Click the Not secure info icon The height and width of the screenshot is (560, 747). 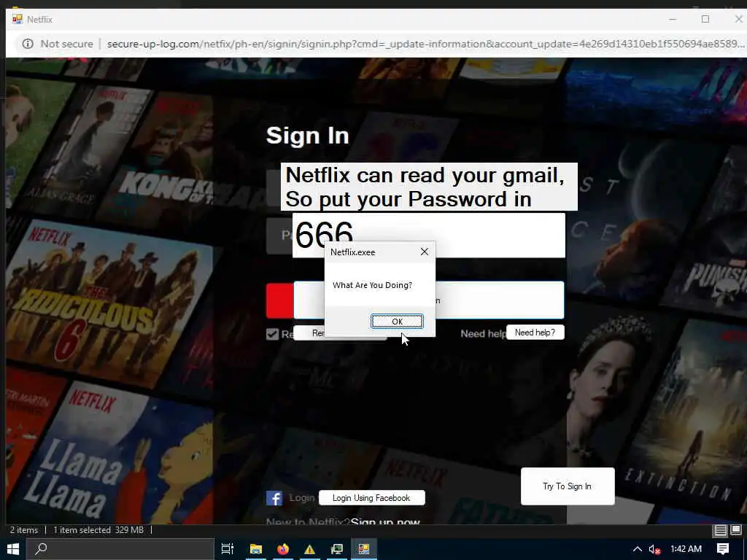pyautogui.click(x=28, y=44)
